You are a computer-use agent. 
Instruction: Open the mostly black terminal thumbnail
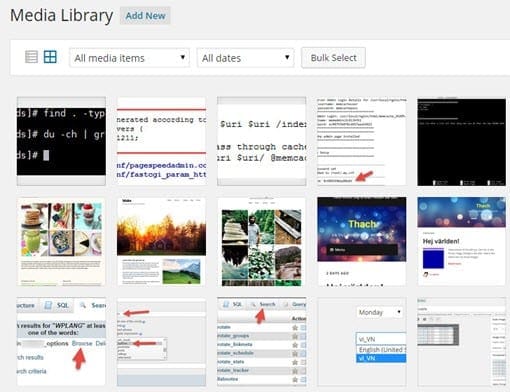462,141
